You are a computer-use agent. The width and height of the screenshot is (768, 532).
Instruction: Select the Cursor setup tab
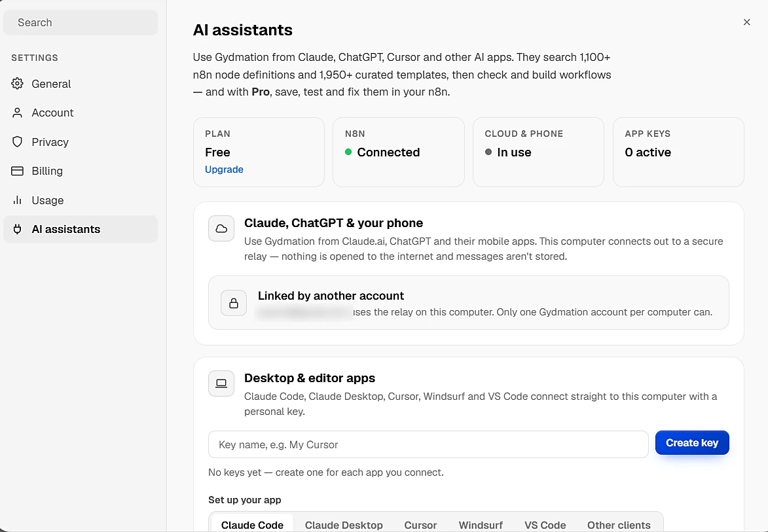(420, 525)
